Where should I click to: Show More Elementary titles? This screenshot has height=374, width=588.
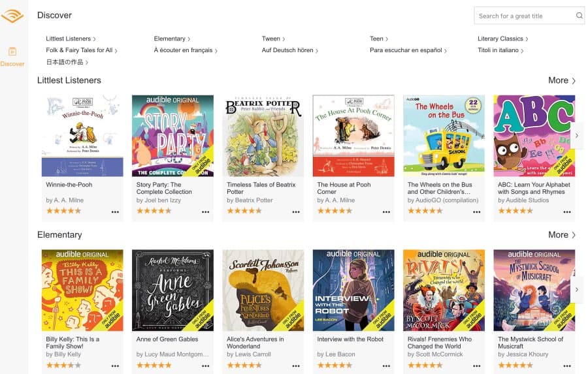[x=562, y=235]
